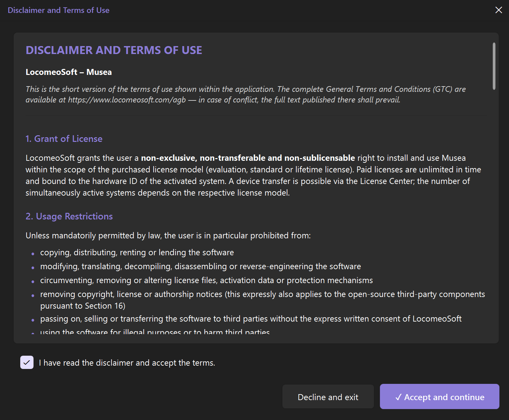Click the italic URL https://www.locomeosoft.com/agb
The height and width of the screenshot is (420, 509).
click(x=127, y=100)
